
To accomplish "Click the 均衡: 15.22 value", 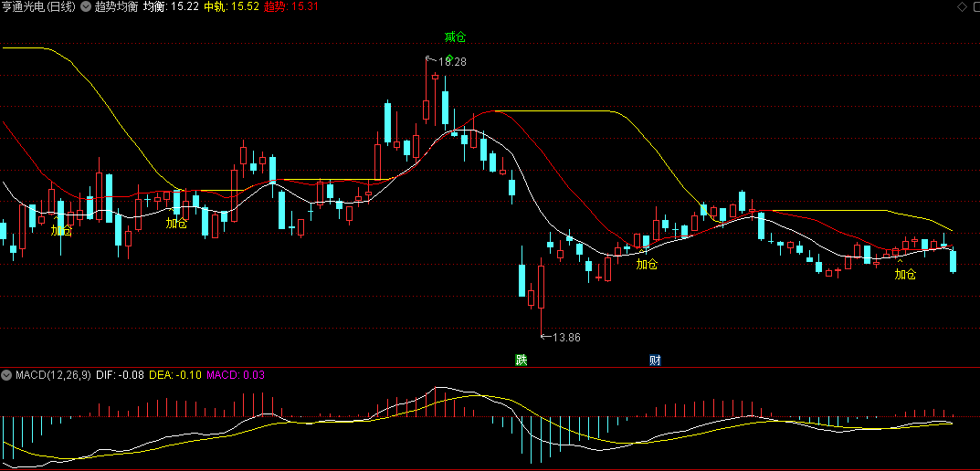I will [172, 7].
